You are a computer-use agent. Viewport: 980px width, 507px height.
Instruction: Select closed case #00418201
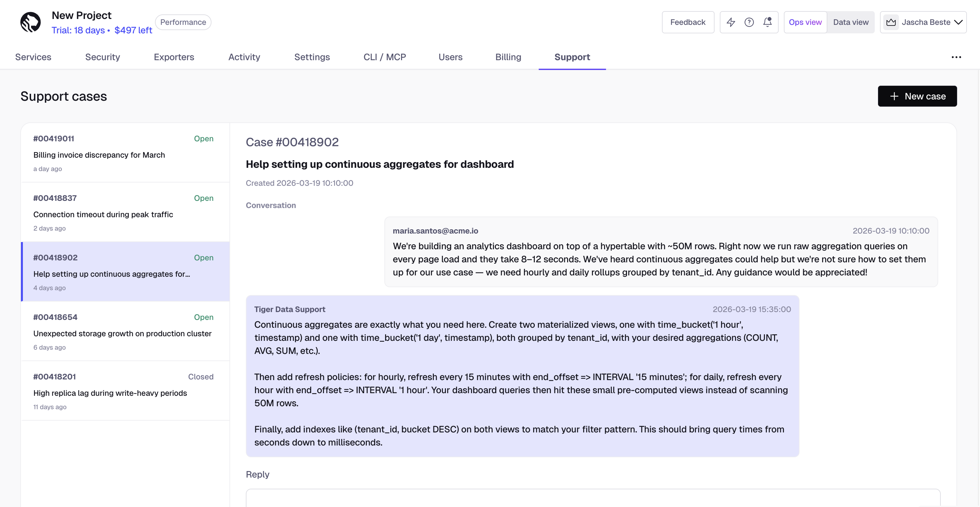tap(125, 391)
